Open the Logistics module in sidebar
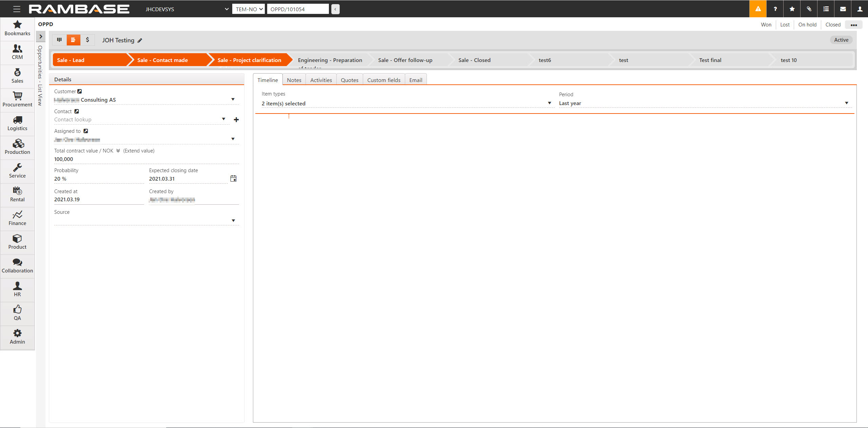 (x=17, y=123)
